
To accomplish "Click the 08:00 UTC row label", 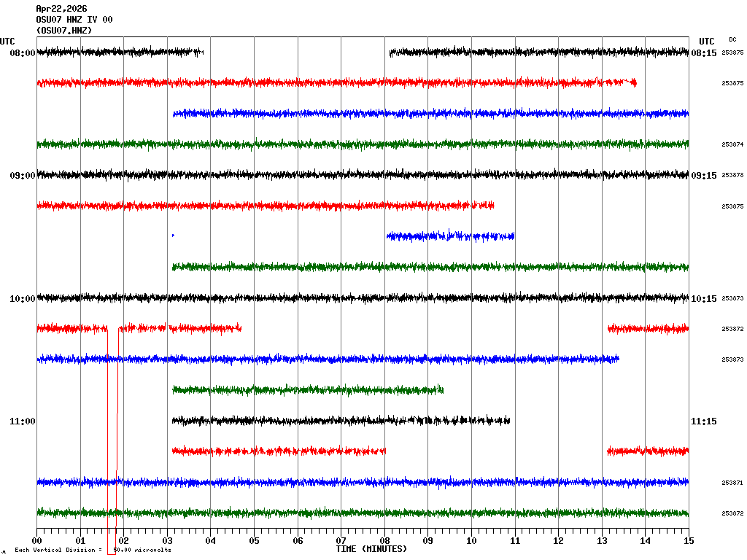I will 22,53.
